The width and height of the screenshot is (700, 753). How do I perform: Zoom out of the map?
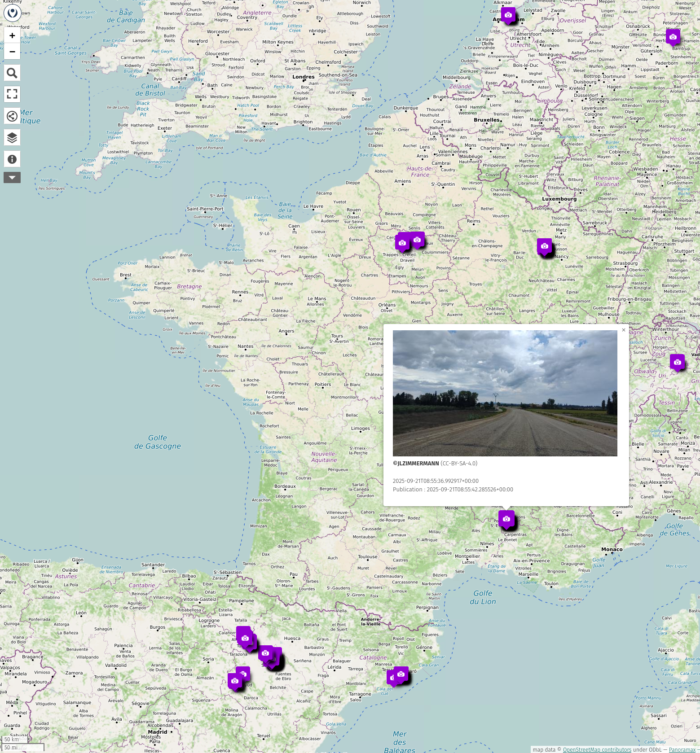pos(12,52)
